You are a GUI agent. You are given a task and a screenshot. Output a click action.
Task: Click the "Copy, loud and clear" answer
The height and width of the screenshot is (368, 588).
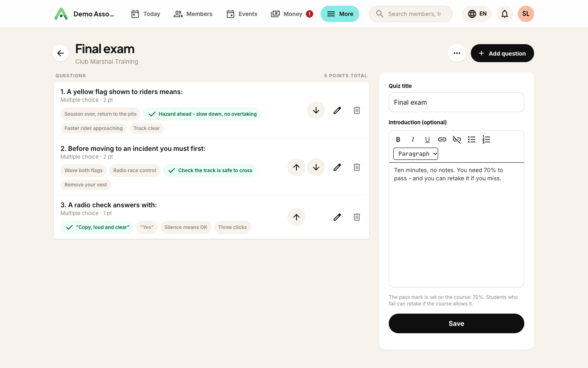click(x=97, y=227)
